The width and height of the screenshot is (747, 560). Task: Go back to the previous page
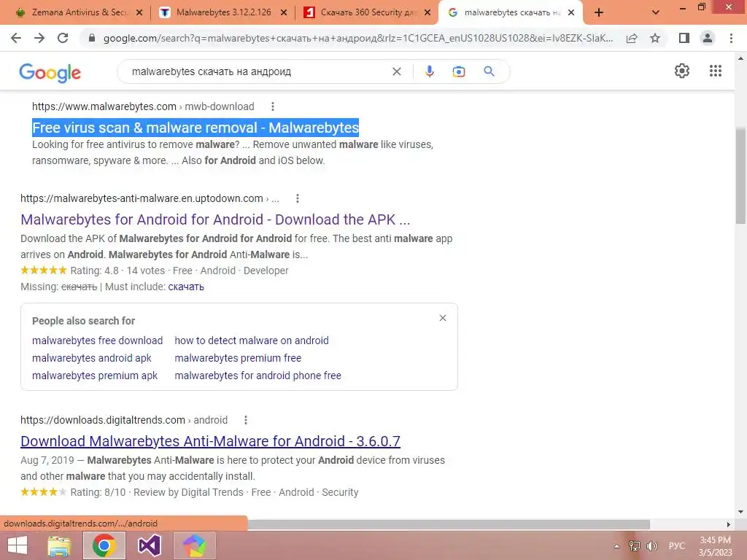click(16, 38)
